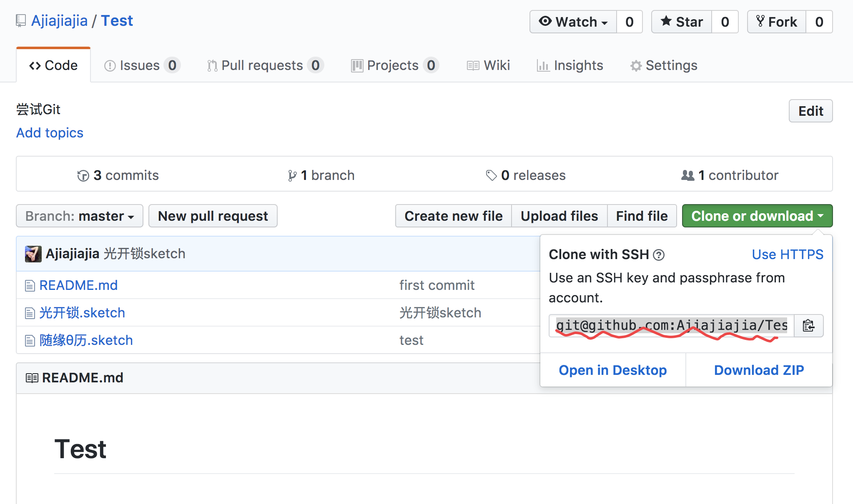
Task: Click the file icon next to 光开锁.sketch
Action: click(x=30, y=313)
